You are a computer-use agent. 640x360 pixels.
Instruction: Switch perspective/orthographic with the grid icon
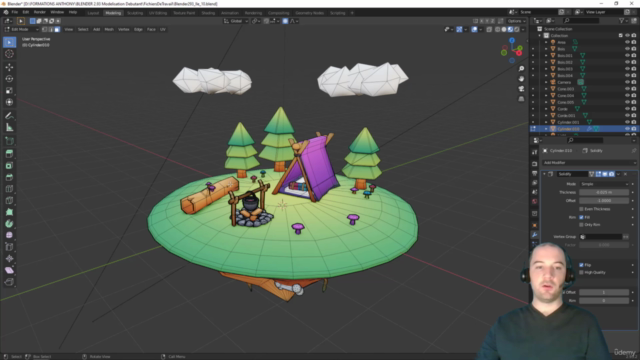[x=521, y=99]
